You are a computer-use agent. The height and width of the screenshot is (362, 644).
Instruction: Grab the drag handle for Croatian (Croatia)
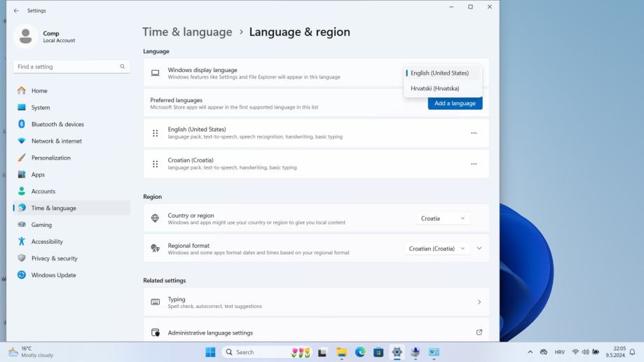click(x=156, y=164)
